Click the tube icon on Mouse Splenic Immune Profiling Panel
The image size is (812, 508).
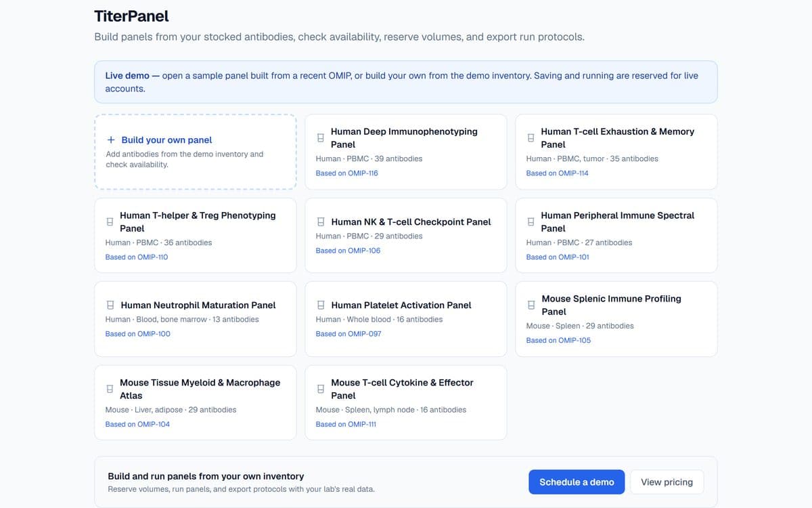(x=531, y=305)
